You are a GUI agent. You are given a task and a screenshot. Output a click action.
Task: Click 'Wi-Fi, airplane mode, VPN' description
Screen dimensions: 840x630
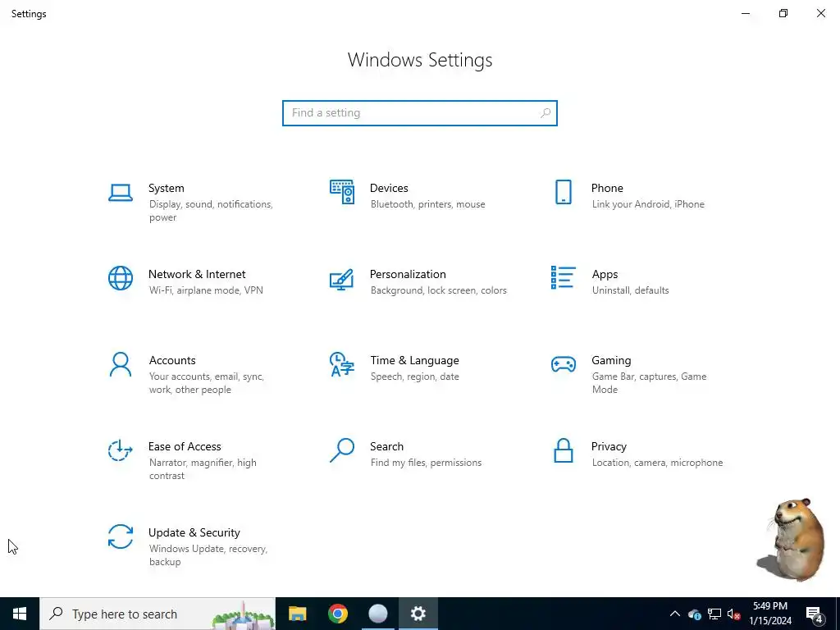click(206, 290)
